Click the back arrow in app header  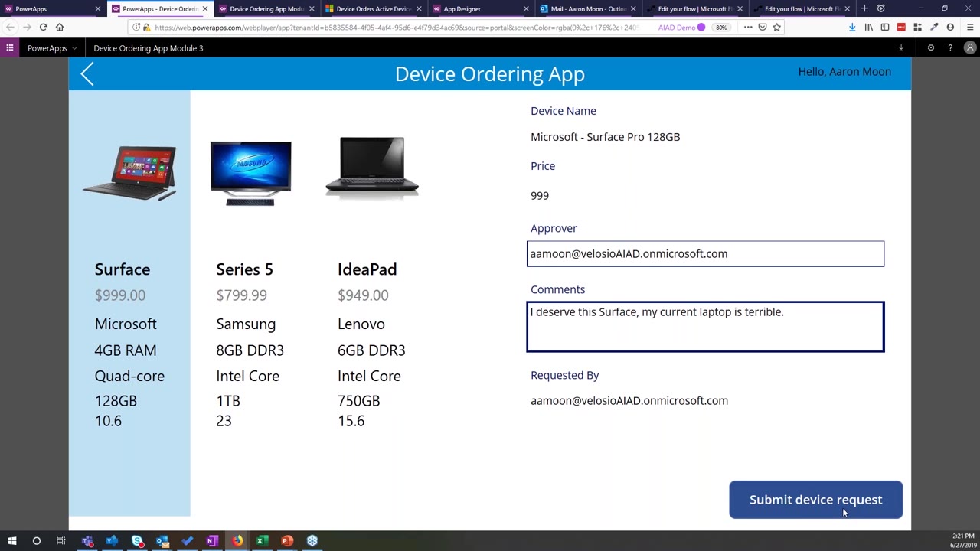coord(87,74)
